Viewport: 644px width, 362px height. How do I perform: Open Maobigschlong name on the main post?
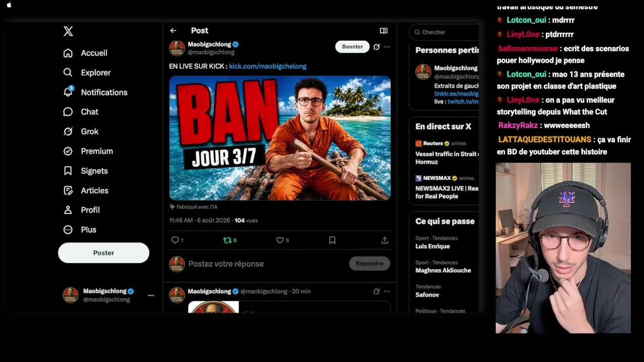[x=209, y=44]
